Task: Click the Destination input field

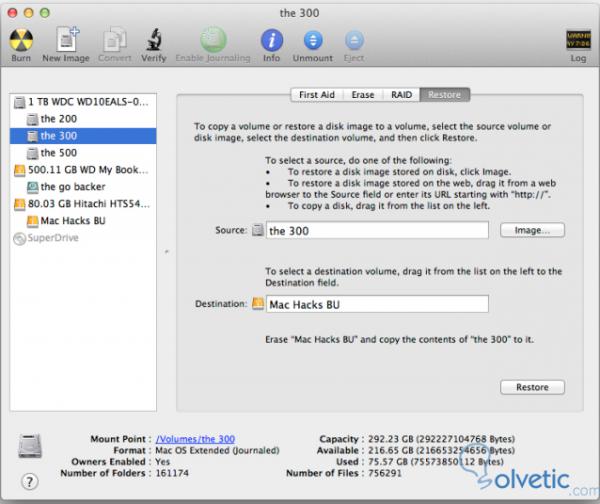Action: click(377, 304)
